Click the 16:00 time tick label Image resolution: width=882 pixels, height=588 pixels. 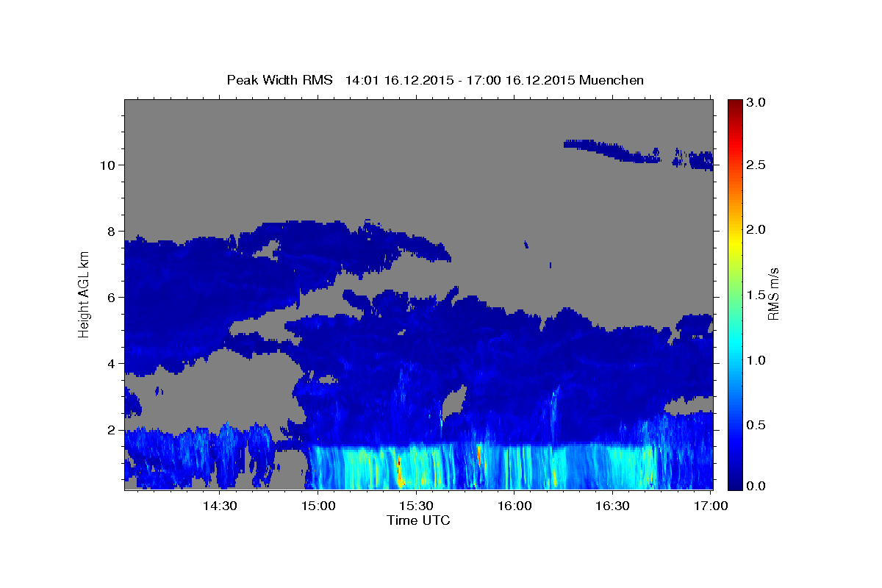point(514,506)
